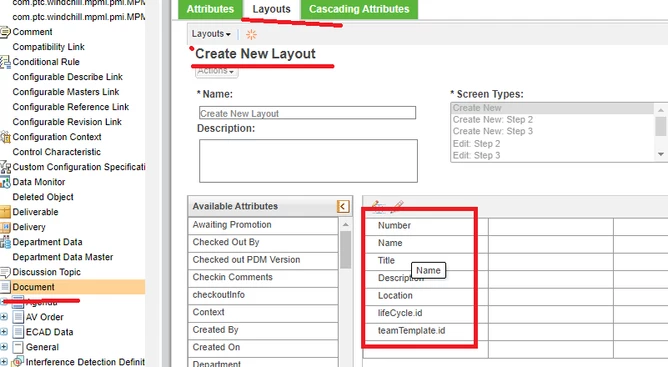
Task: Click the Discussion Topic bubble icon
Action: [x=5, y=272]
